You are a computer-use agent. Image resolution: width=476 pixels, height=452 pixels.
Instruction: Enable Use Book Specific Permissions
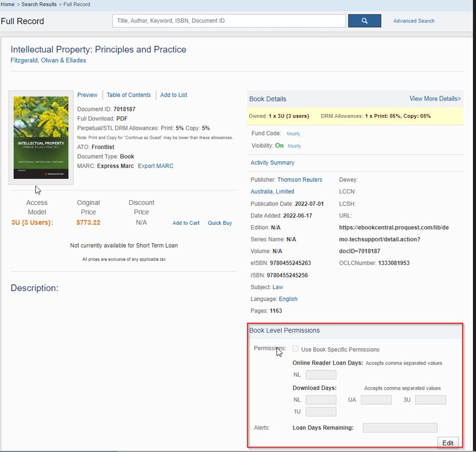(x=295, y=348)
